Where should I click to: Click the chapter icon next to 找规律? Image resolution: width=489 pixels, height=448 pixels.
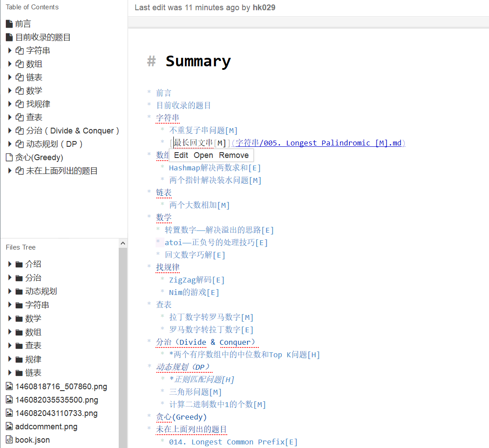click(19, 104)
